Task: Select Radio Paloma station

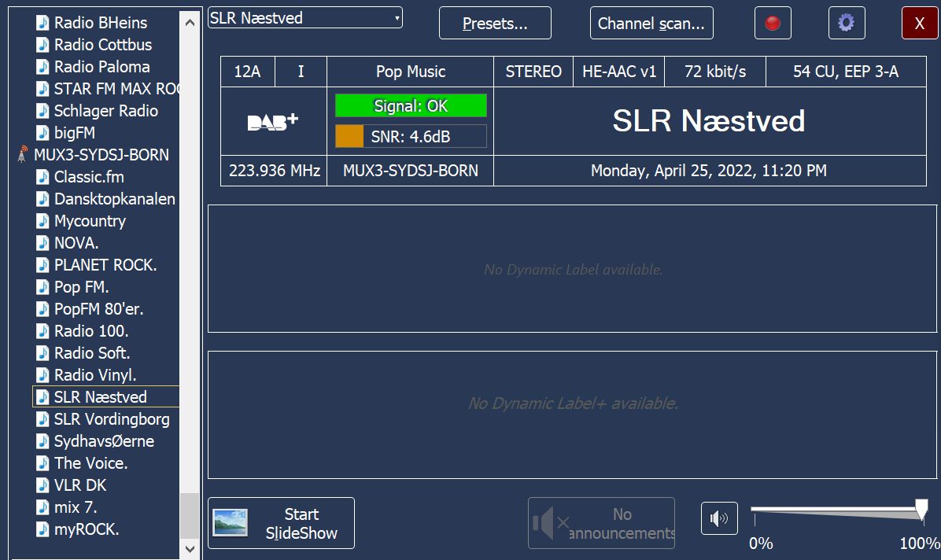Action: tap(102, 67)
